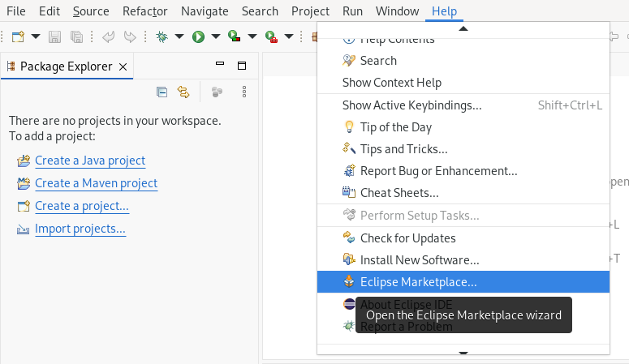
Task: Click the Help Search magnifier icon
Action: tap(349, 61)
